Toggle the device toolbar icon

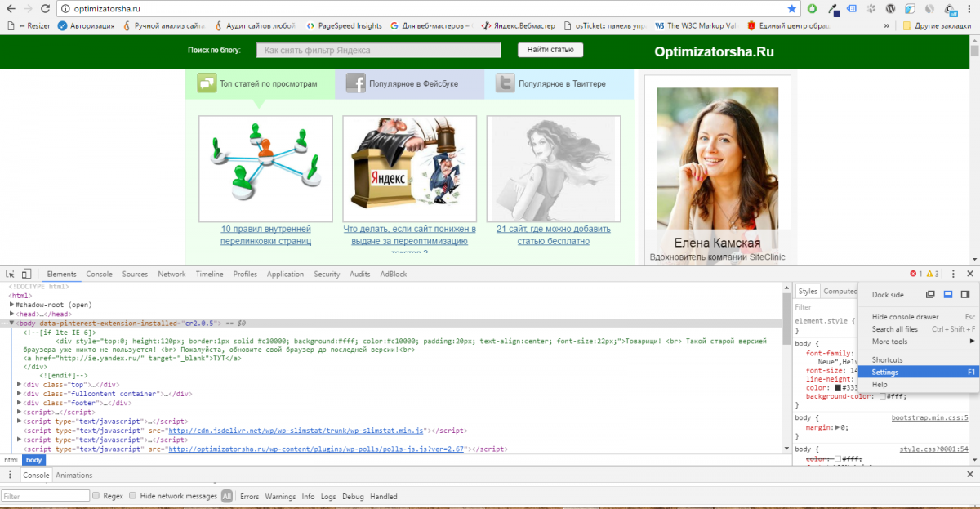pyautogui.click(x=26, y=274)
